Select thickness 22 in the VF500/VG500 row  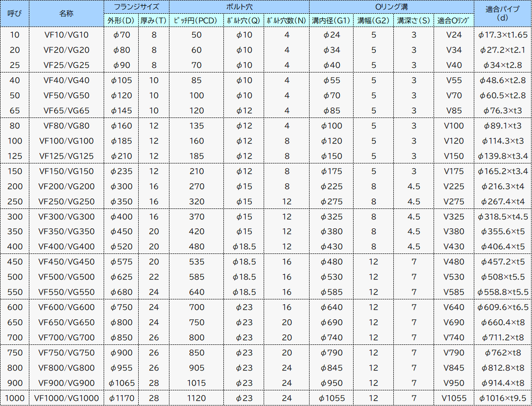pyautogui.click(x=154, y=277)
